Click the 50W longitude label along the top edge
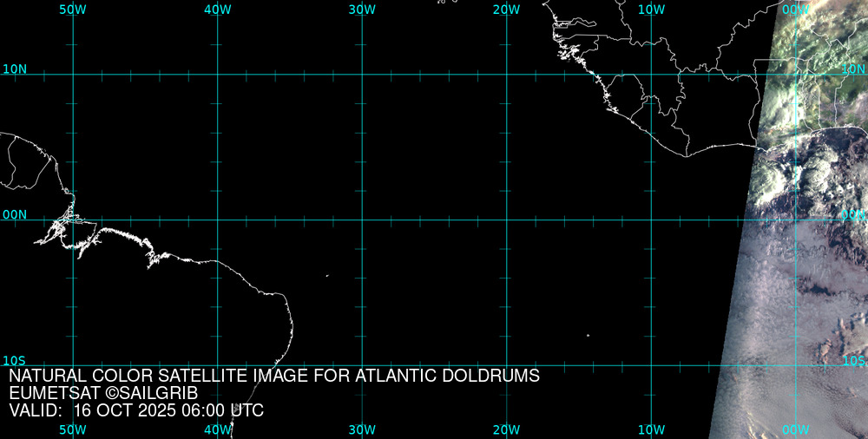 [x=72, y=9]
